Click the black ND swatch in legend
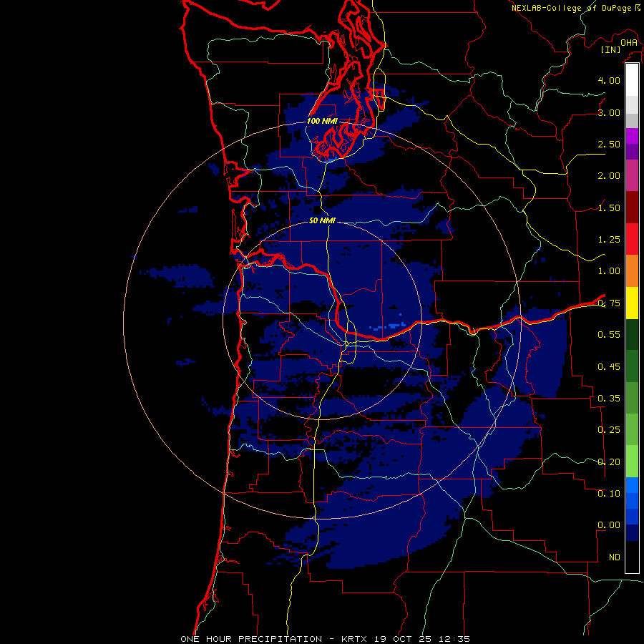644x644 pixels. click(x=632, y=557)
